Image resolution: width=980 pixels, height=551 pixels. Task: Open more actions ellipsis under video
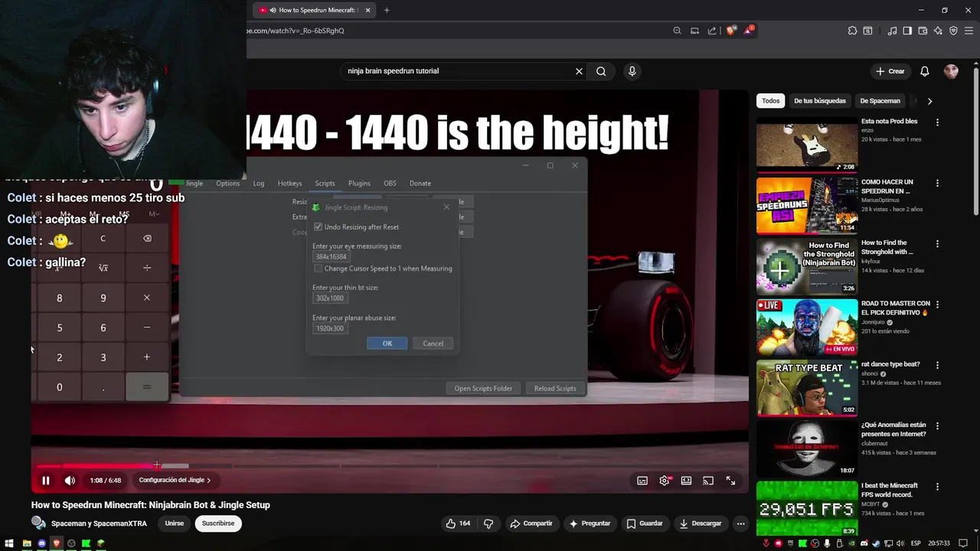pos(740,523)
